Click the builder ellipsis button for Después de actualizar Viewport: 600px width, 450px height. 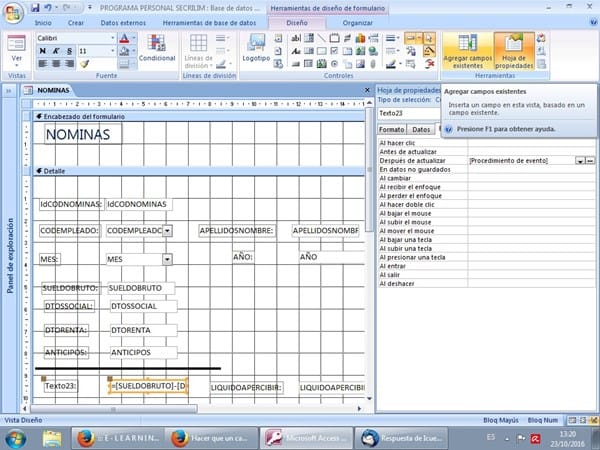pyautogui.click(x=590, y=161)
